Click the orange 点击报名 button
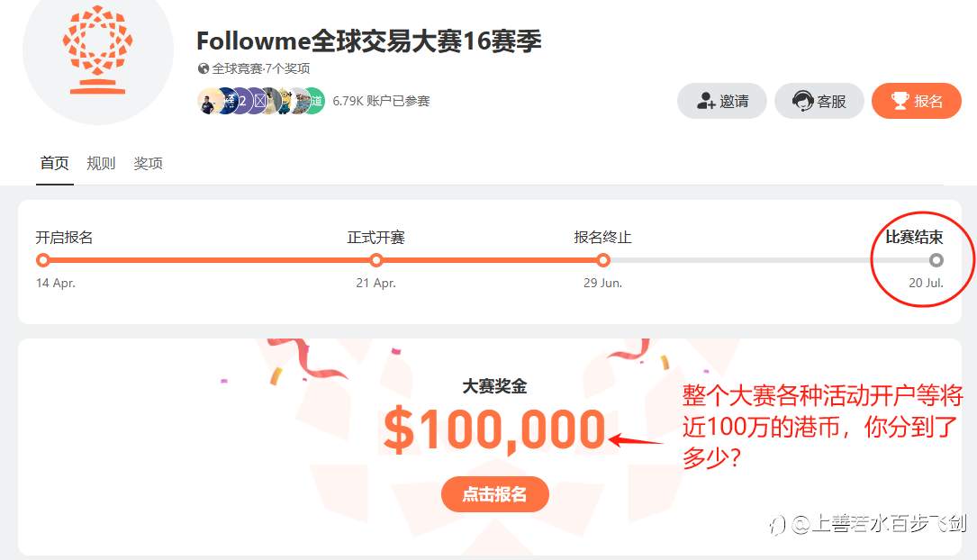Screen dimensions: 977x560 pos(494,494)
